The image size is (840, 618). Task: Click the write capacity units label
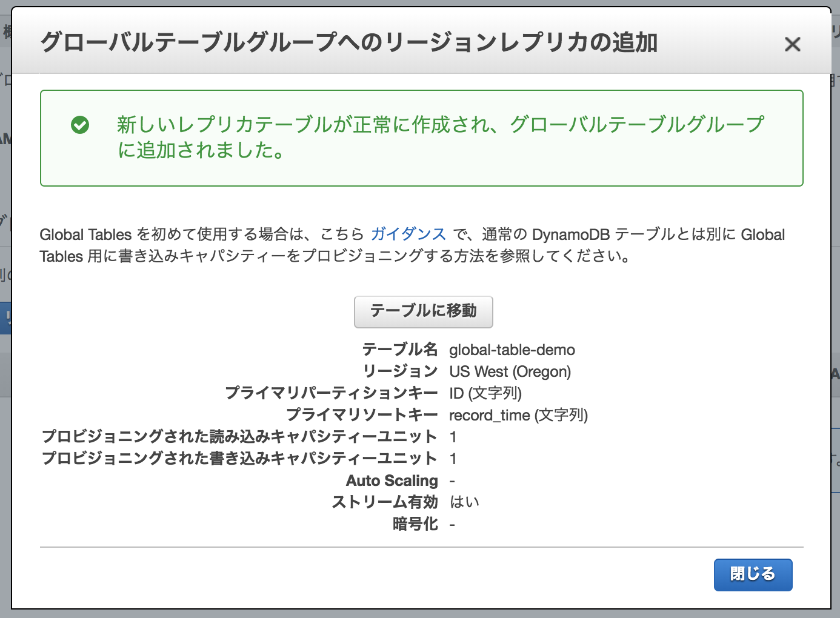tap(239, 459)
